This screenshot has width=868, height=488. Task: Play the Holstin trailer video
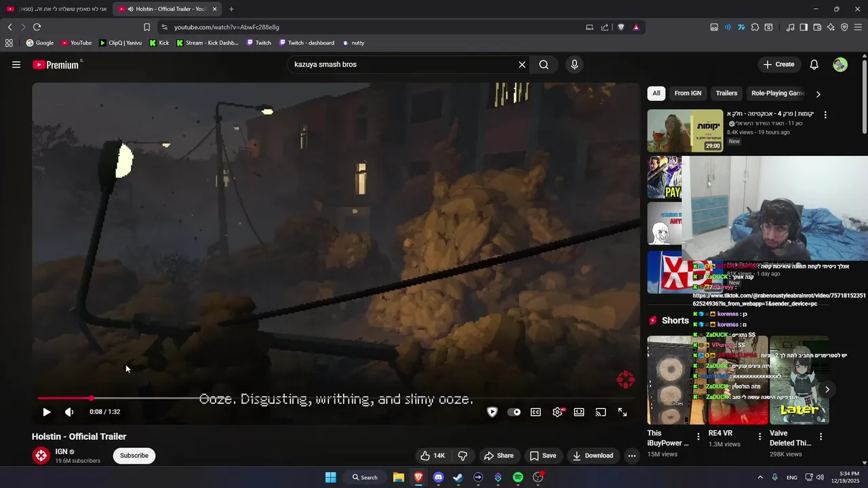47,412
